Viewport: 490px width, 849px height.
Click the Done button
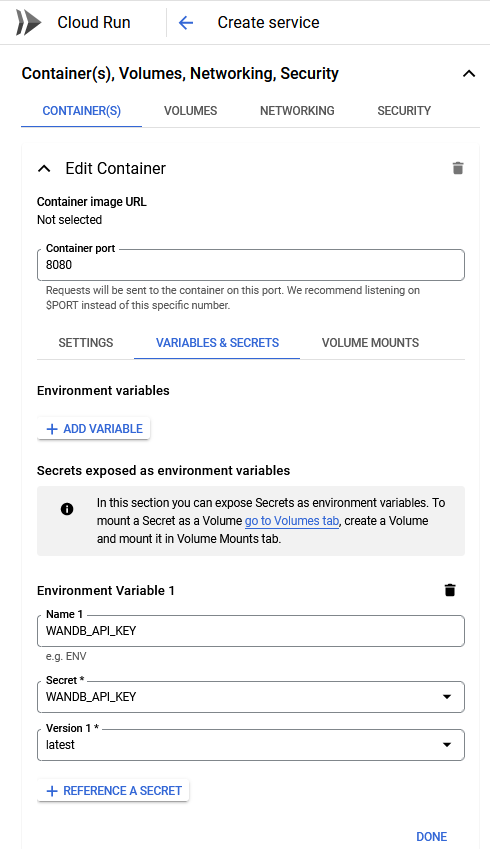click(432, 837)
